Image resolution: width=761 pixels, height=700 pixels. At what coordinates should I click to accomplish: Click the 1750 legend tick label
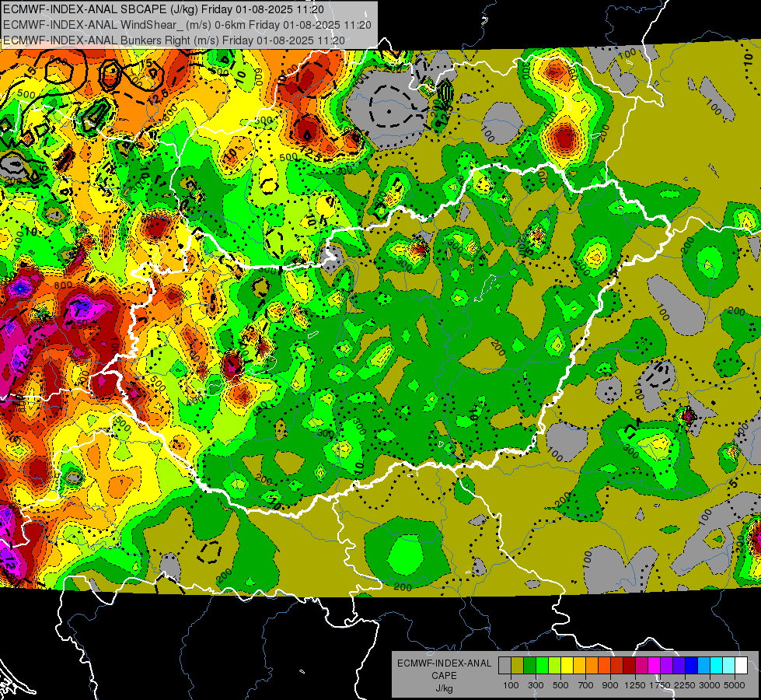(x=660, y=685)
